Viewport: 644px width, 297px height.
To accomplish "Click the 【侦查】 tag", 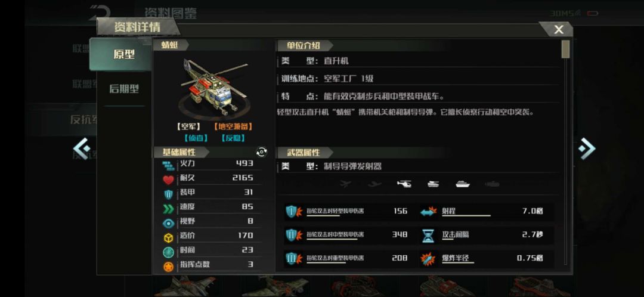I will tap(196, 138).
